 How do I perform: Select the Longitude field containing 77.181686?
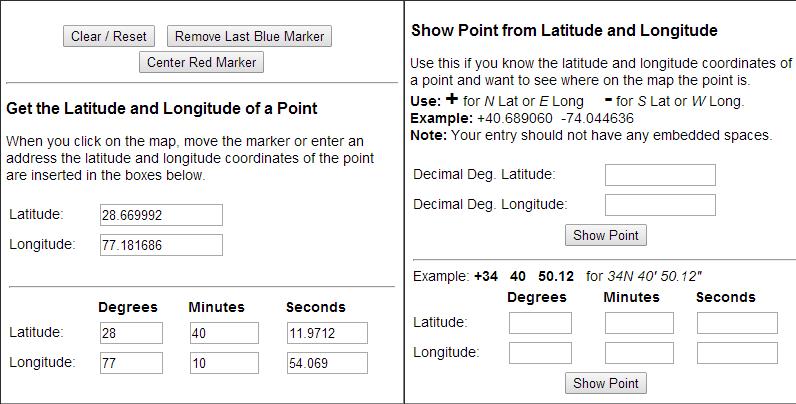point(161,245)
